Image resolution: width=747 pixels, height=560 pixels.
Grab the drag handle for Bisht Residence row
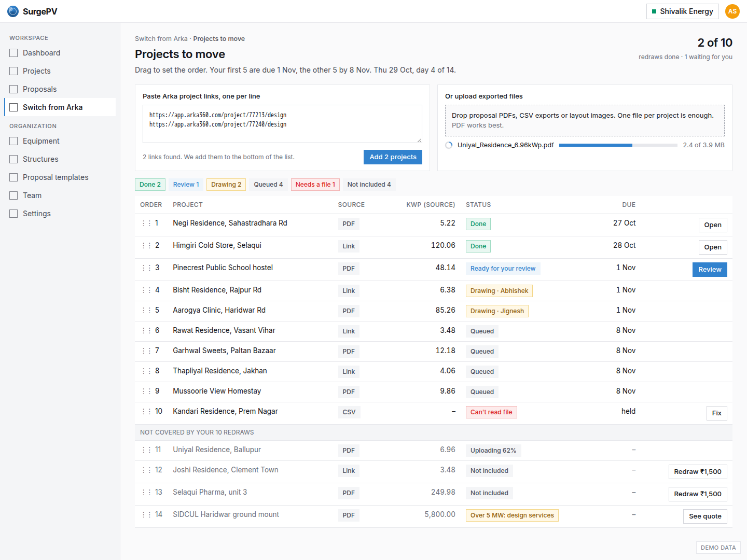[x=146, y=290]
